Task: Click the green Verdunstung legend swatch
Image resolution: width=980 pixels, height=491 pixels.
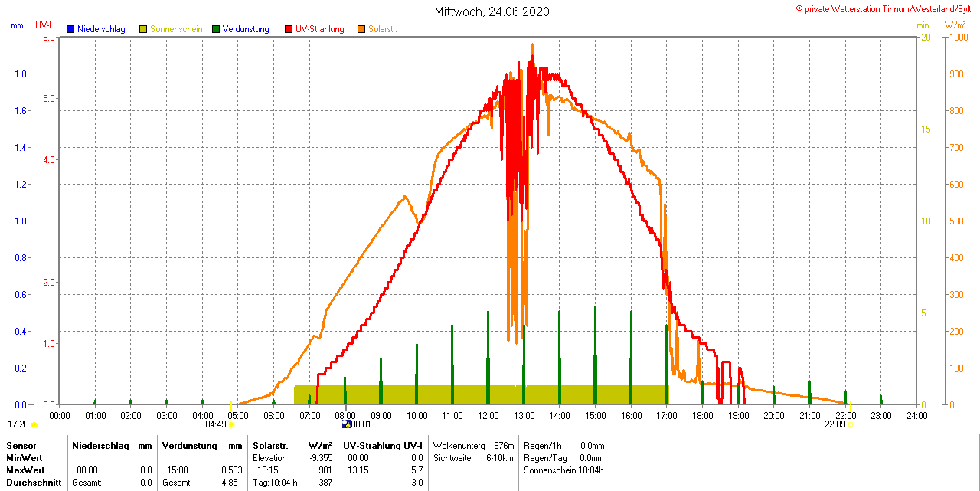Action: pyautogui.click(x=216, y=29)
